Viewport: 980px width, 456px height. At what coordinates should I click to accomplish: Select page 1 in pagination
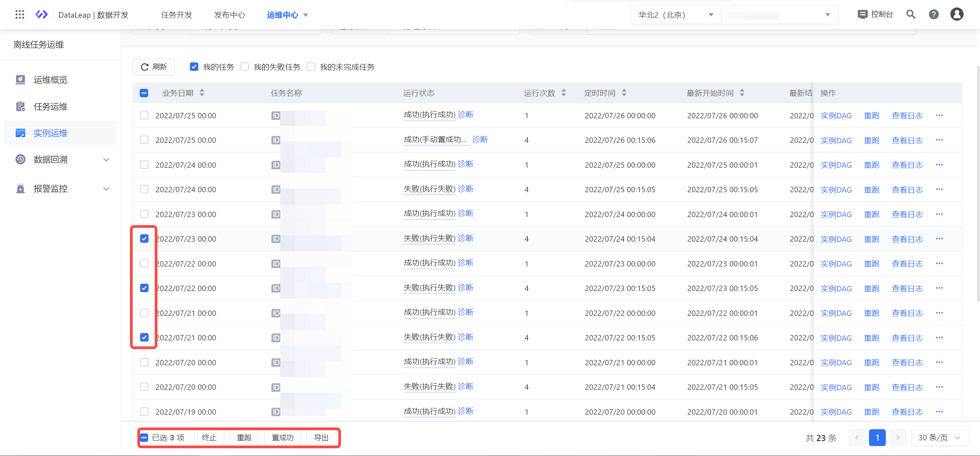[x=877, y=438]
